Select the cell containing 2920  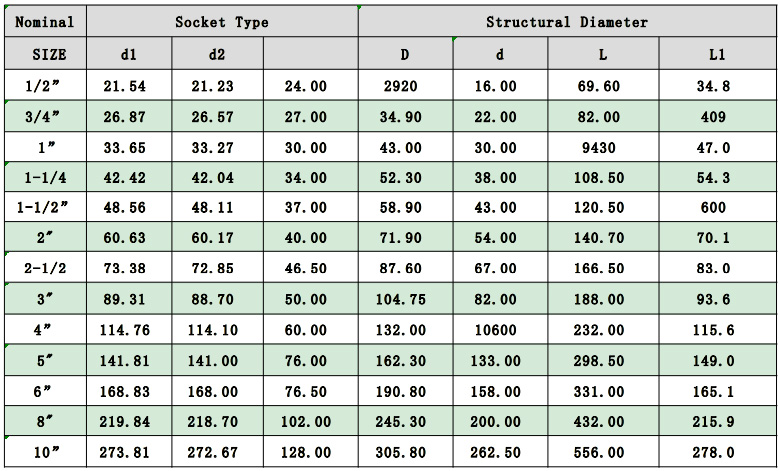pos(405,86)
